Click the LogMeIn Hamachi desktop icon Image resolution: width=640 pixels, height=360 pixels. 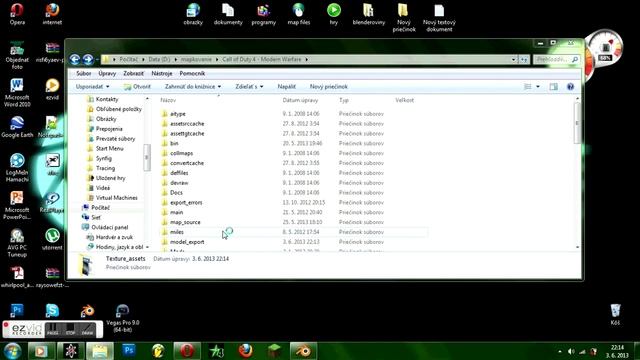(x=17, y=168)
